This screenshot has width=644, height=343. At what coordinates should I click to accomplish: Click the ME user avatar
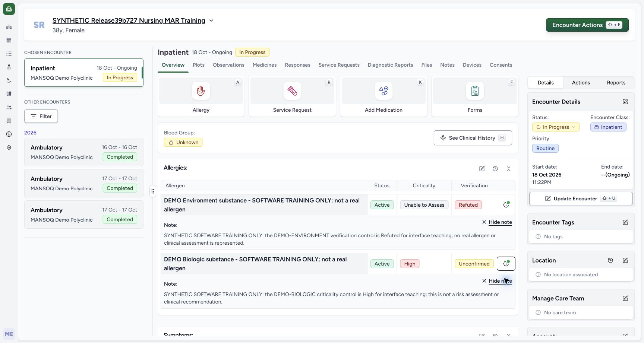pyautogui.click(x=9, y=334)
